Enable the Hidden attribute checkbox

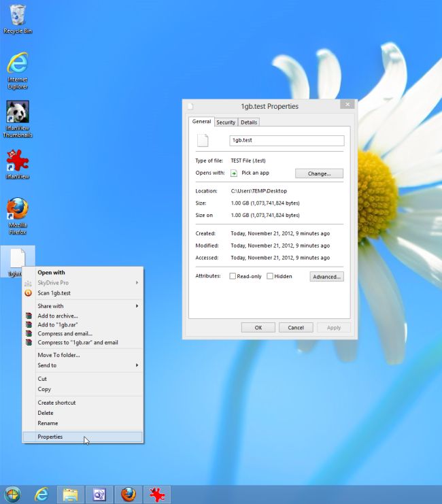coord(270,276)
